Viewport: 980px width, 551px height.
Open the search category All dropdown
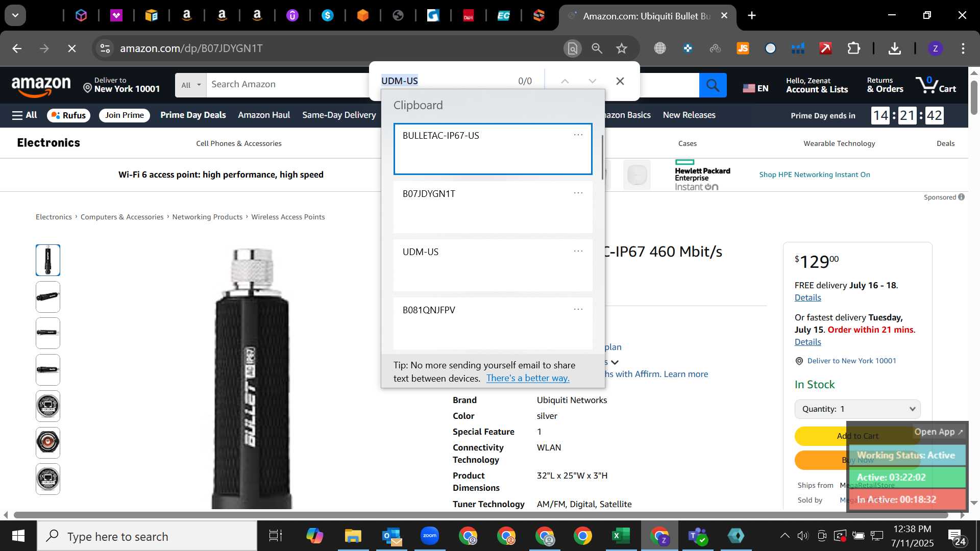point(191,85)
